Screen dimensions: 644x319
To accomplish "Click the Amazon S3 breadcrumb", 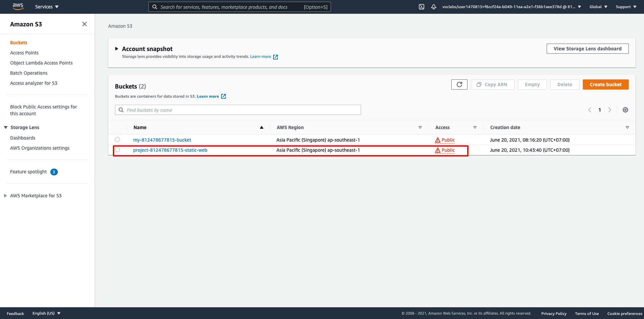I will 120,26.
